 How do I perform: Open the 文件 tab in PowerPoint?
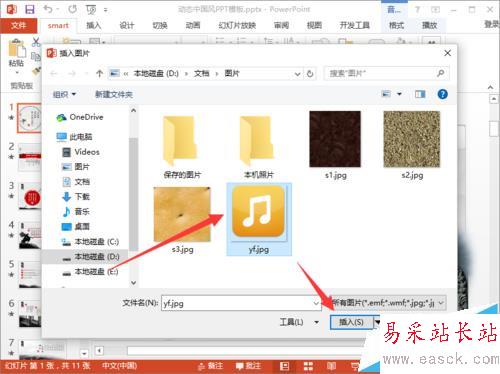18,26
